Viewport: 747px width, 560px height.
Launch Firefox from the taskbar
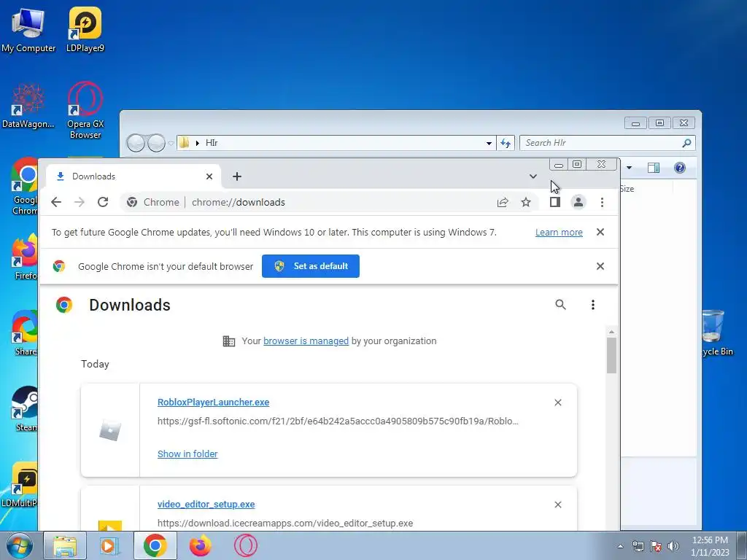(200, 545)
